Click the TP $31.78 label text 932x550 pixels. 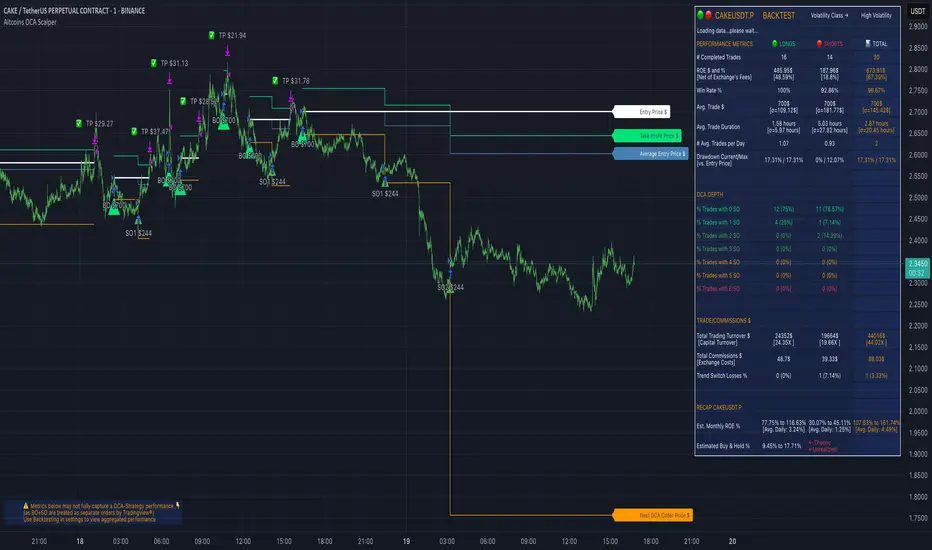(295, 81)
